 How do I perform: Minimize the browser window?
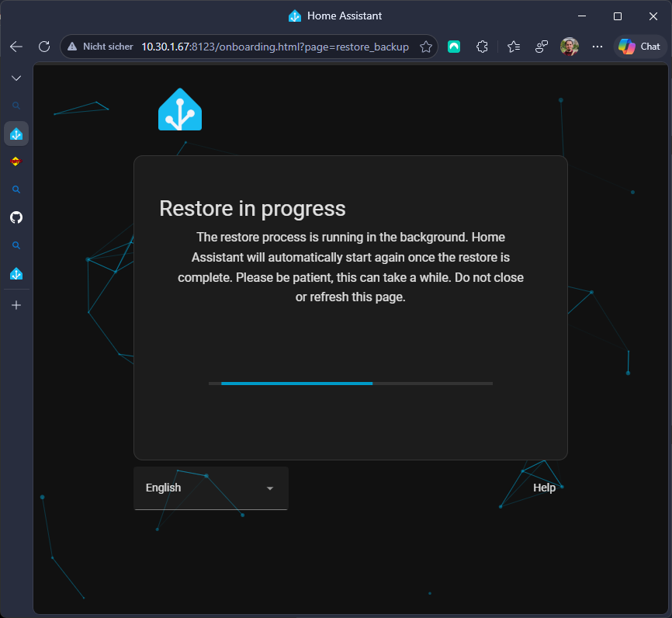582,16
